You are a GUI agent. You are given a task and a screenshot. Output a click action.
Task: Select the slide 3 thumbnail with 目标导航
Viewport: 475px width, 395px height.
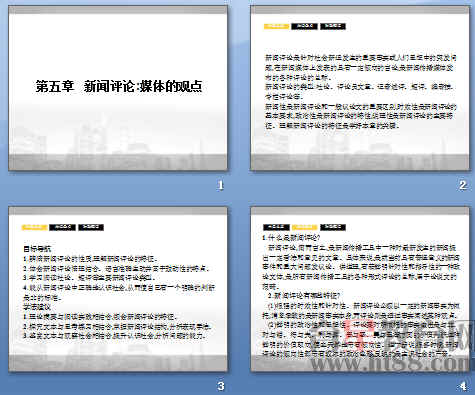pos(118,289)
